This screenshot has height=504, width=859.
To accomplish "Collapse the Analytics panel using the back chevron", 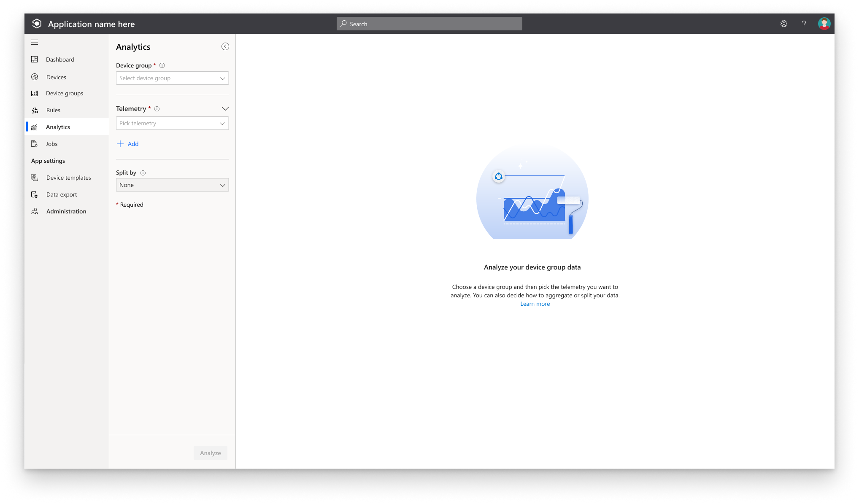I will 225,46.
